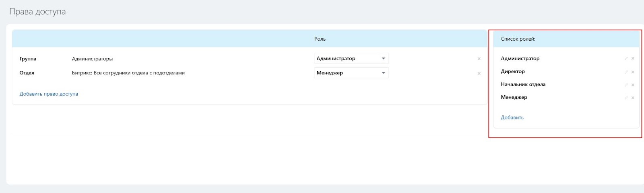Viewport: 644px width, 193px height.
Task: Open role dropdown for Отдел row
Action: click(x=351, y=73)
